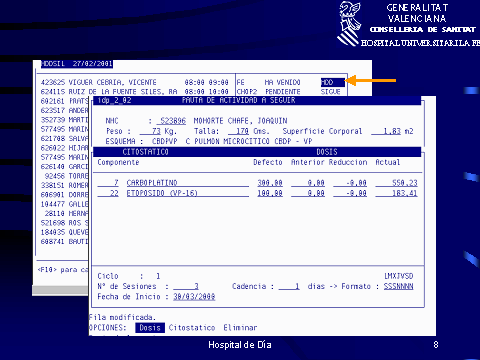Select the highlighted HDD status cell
This screenshot has height=360, width=480.
(332, 82)
